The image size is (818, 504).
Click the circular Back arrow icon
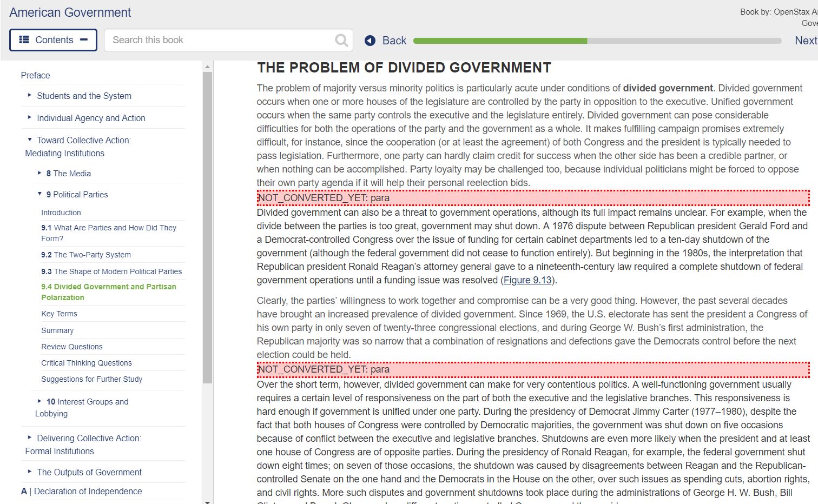coord(369,40)
